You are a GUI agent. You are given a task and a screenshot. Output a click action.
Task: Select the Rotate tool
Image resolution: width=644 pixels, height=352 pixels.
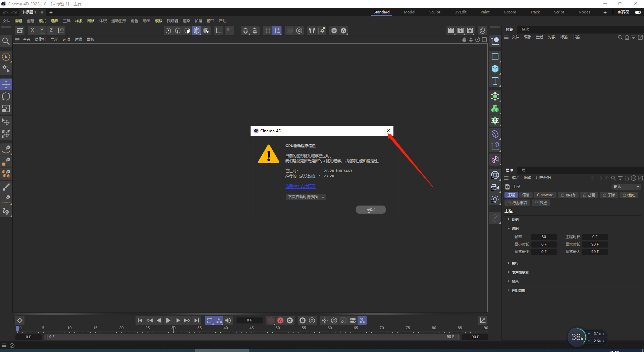[6, 97]
